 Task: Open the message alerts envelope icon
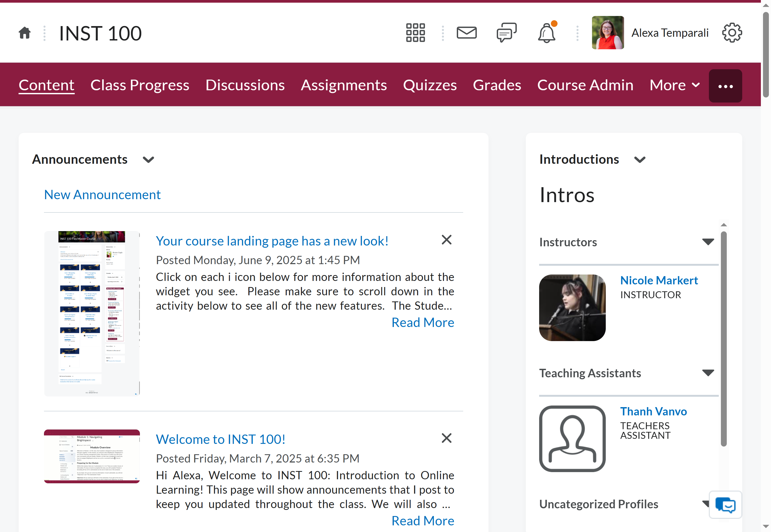coord(466,33)
